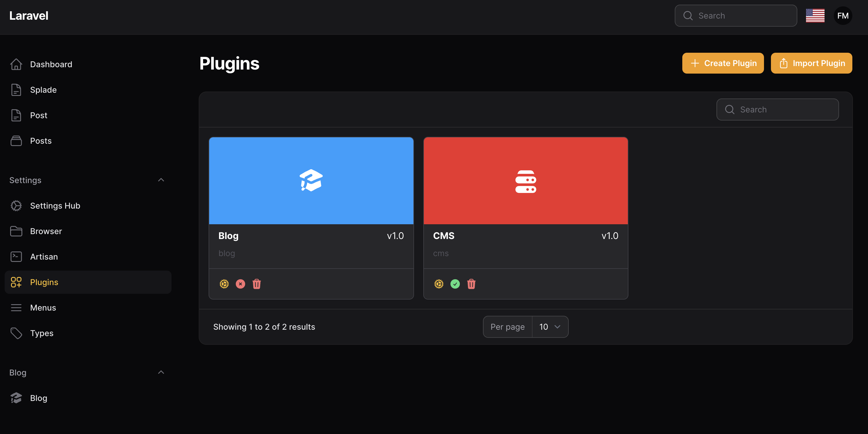Open the Browser sidebar item

point(46,231)
